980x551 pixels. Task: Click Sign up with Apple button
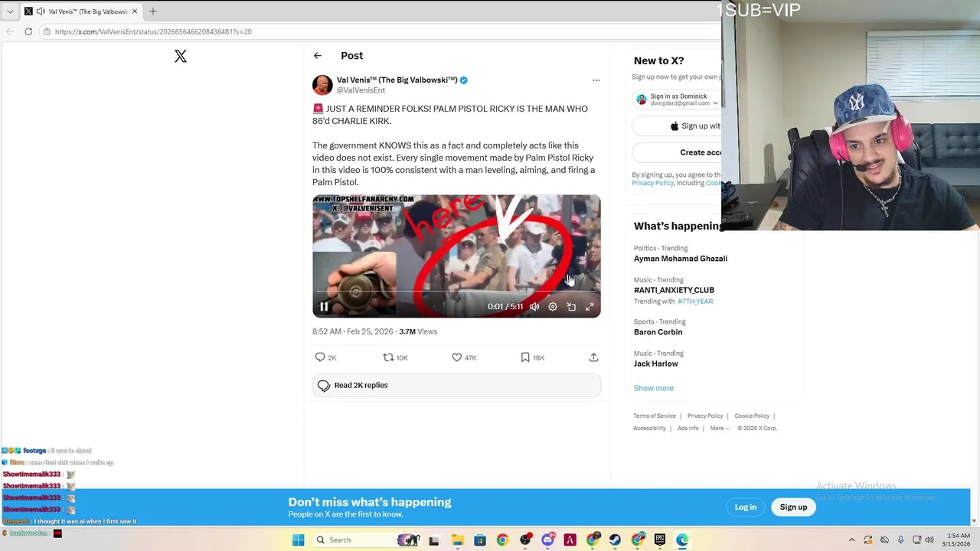point(677,126)
